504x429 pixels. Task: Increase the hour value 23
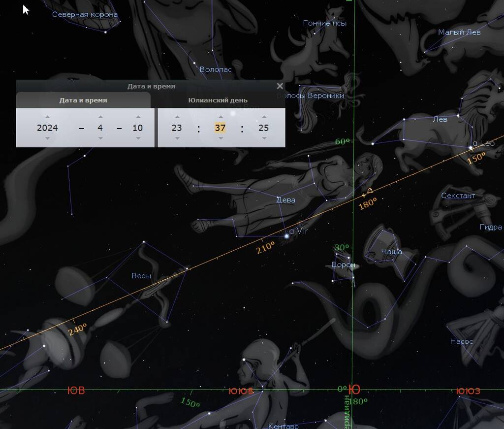tap(177, 117)
